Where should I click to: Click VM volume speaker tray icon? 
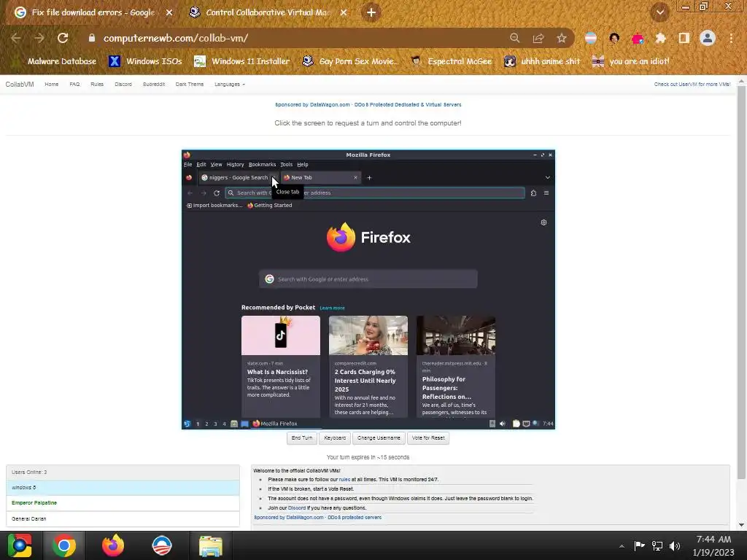502,424
